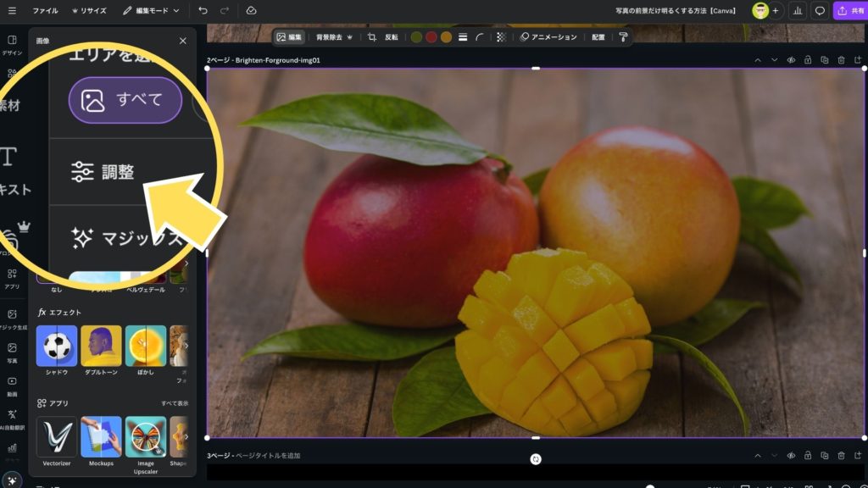This screenshot has width=868, height=488.
Task: Open the border style lines icon
Action: [x=463, y=37]
